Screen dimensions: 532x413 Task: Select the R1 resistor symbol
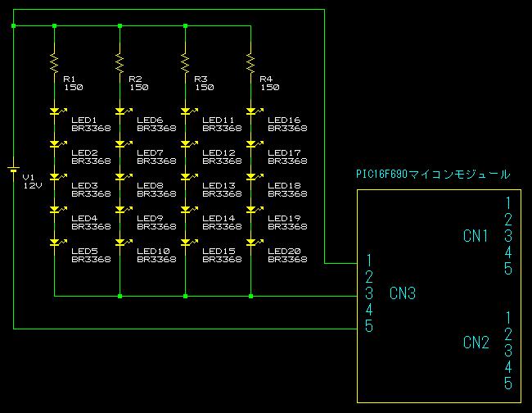[x=54, y=63]
